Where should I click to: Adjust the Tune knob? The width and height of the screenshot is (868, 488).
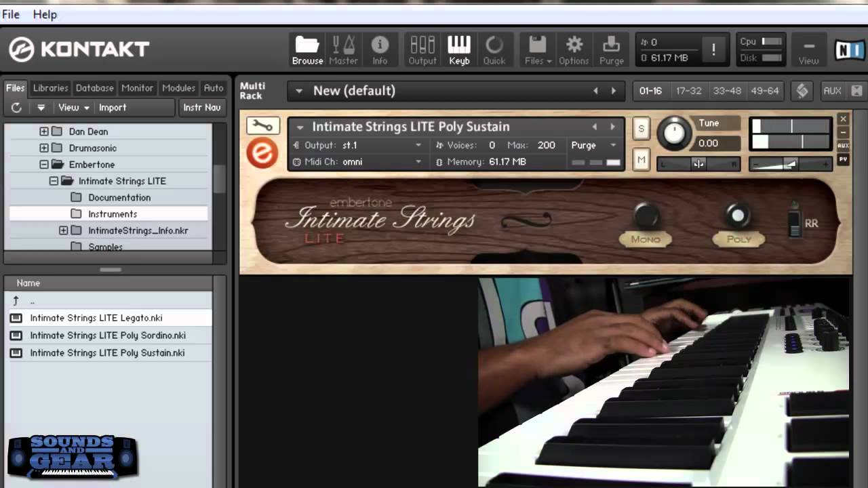click(673, 133)
